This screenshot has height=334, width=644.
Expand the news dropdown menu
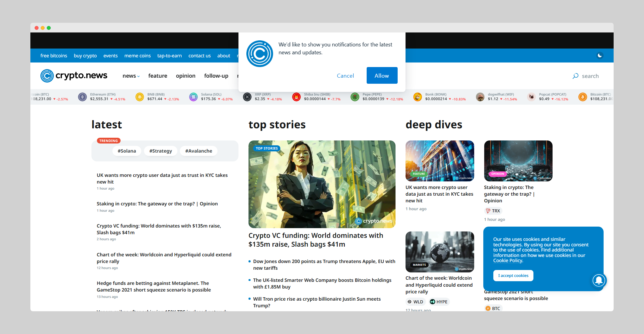pyautogui.click(x=131, y=76)
